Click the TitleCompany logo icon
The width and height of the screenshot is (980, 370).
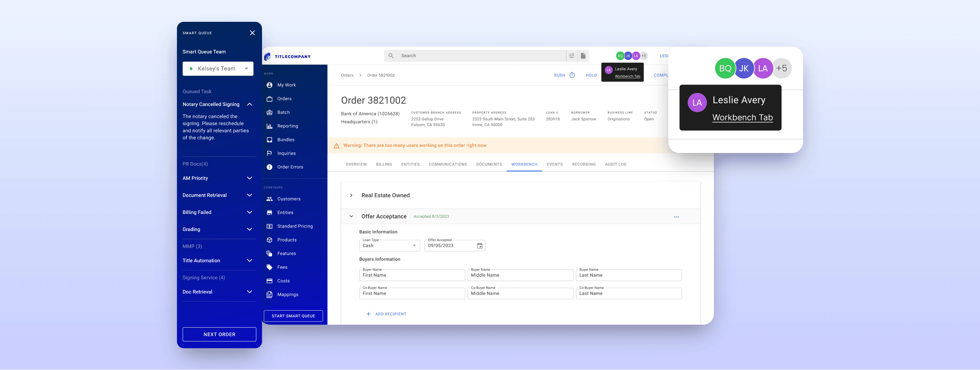267,56
